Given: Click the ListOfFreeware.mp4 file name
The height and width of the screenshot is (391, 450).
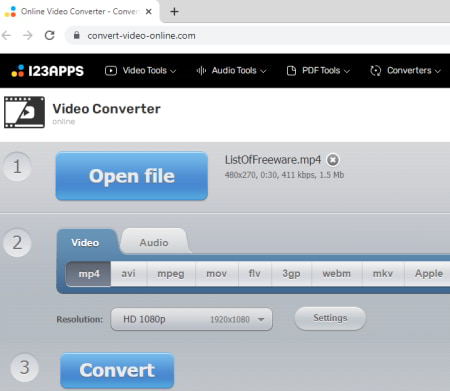Looking at the screenshot, I should pos(273,160).
